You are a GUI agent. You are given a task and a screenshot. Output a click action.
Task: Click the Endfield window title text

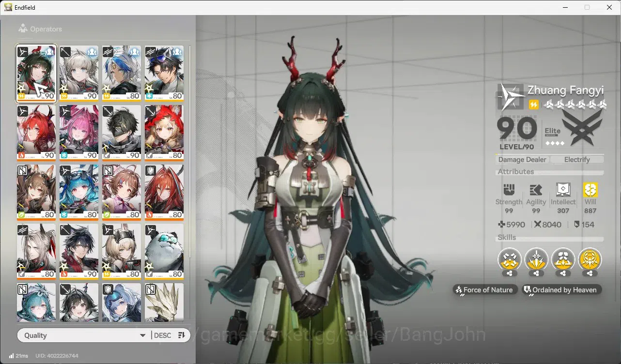point(25,8)
